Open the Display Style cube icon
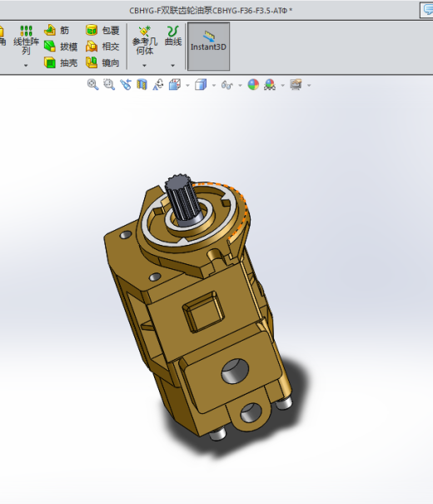 coord(201,85)
